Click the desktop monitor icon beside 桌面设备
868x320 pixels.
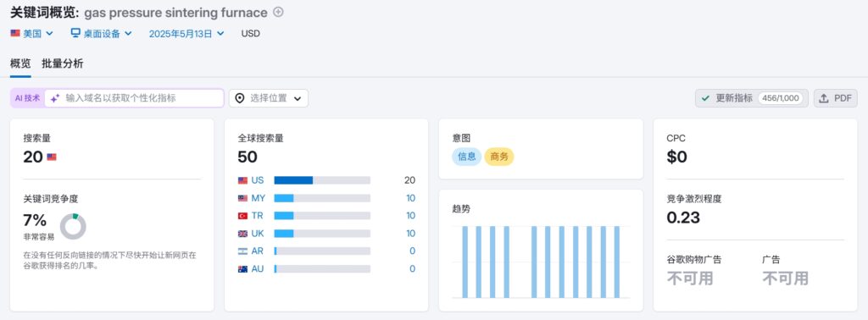click(x=75, y=33)
